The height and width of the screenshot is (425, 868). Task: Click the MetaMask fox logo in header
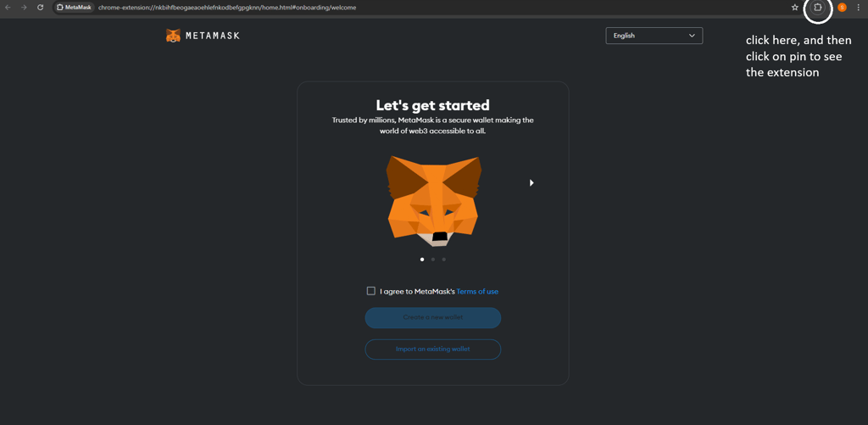(x=173, y=36)
